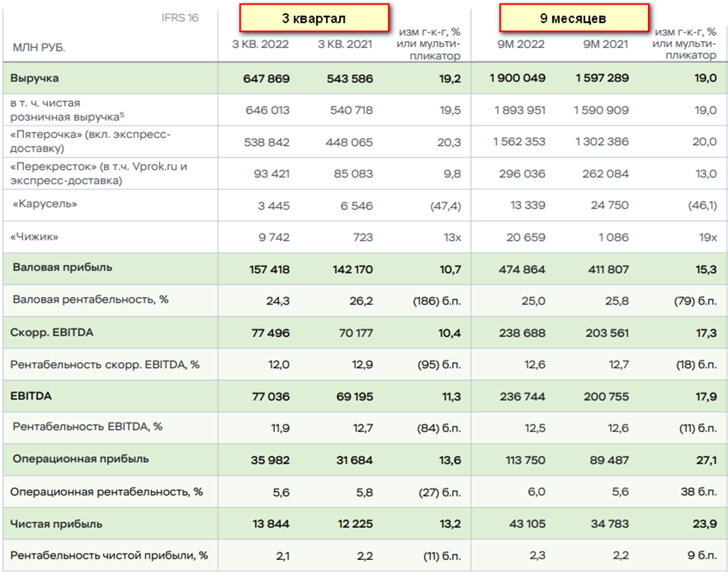The width and height of the screenshot is (728, 578).
Task: Click margin change (95) б.п.
Action: click(x=439, y=365)
